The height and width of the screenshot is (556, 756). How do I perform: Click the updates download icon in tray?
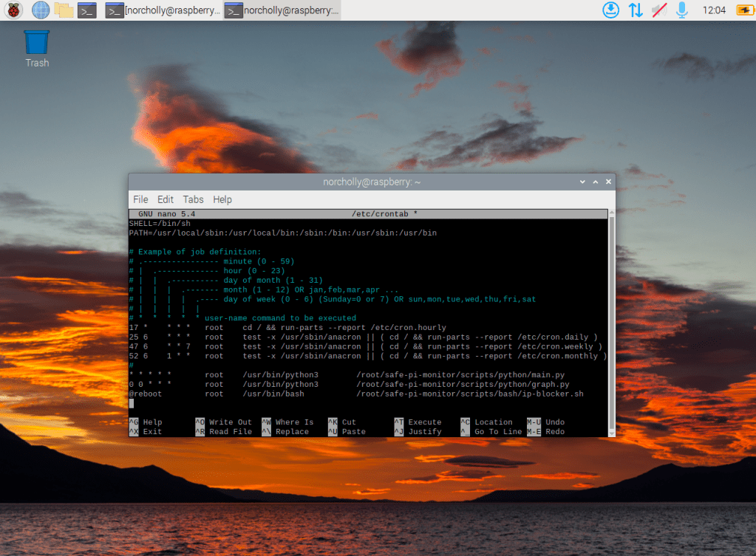coord(610,10)
